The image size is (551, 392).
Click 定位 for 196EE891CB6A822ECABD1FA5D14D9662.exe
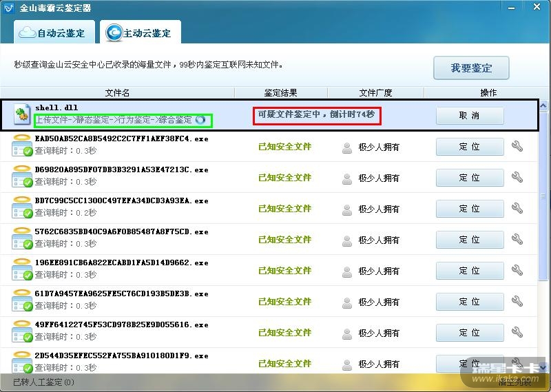point(470,270)
